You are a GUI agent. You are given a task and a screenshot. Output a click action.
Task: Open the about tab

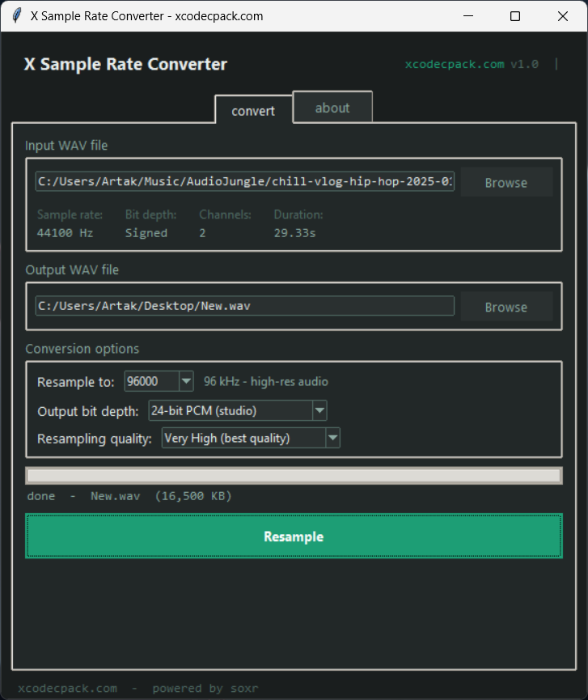[332, 108]
